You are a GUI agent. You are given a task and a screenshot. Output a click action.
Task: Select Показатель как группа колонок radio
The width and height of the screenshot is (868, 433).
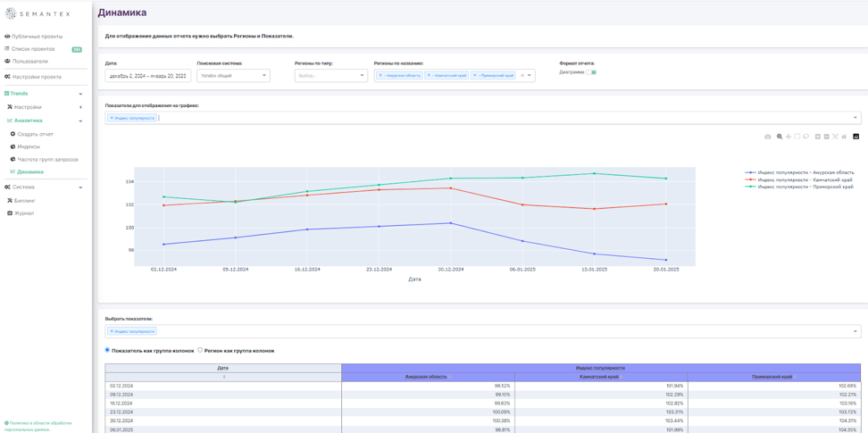tap(108, 350)
